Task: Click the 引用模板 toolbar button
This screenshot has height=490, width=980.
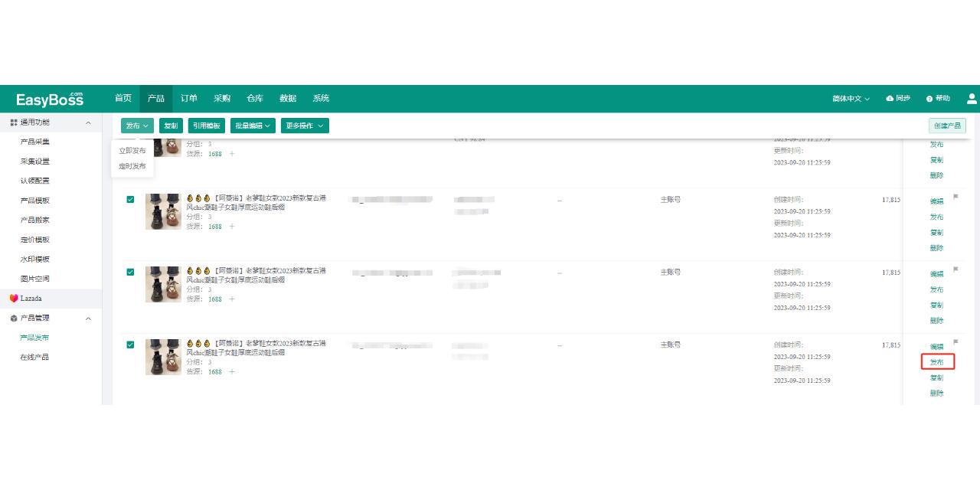Action: [207, 126]
